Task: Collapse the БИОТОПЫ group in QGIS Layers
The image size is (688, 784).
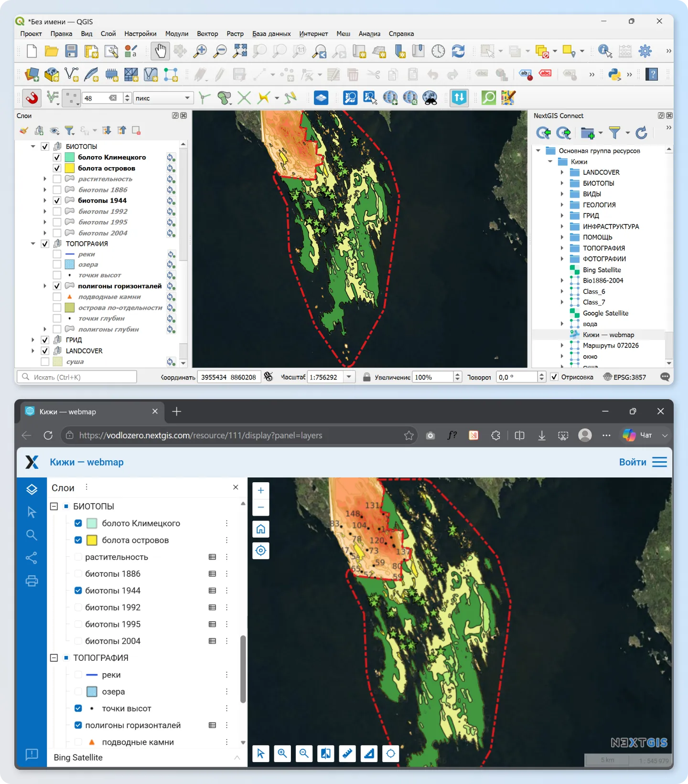Action: click(33, 146)
